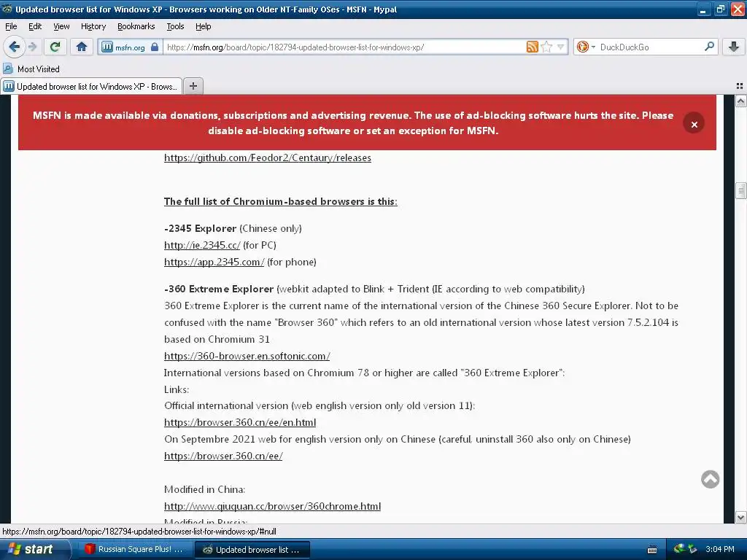This screenshot has height=560, width=747.
Task: Click the -360 Extreme Explorer bold text
Action: (219, 289)
